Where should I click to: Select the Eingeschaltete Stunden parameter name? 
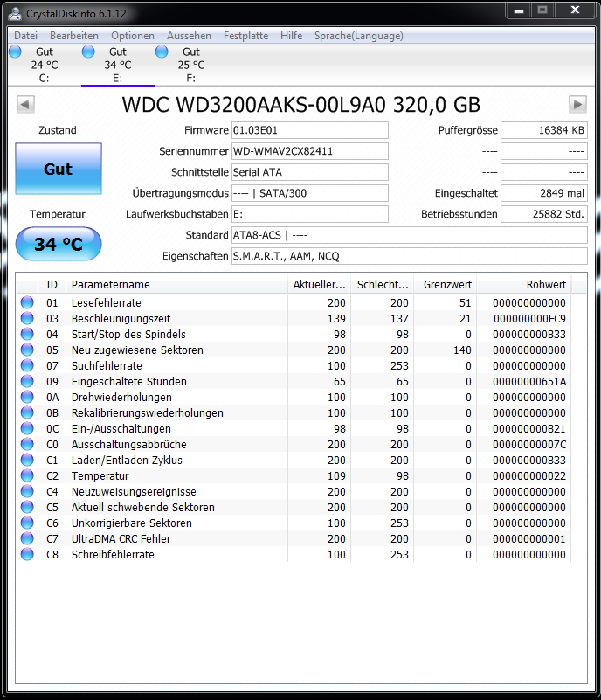pyautogui.click(x=129, y=381)
